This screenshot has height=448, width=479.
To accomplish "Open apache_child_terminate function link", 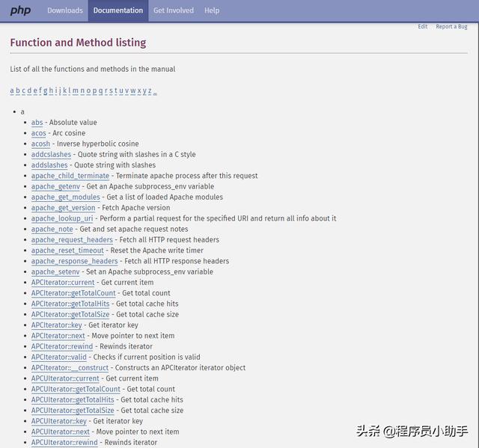I will (x=70, y=176).
